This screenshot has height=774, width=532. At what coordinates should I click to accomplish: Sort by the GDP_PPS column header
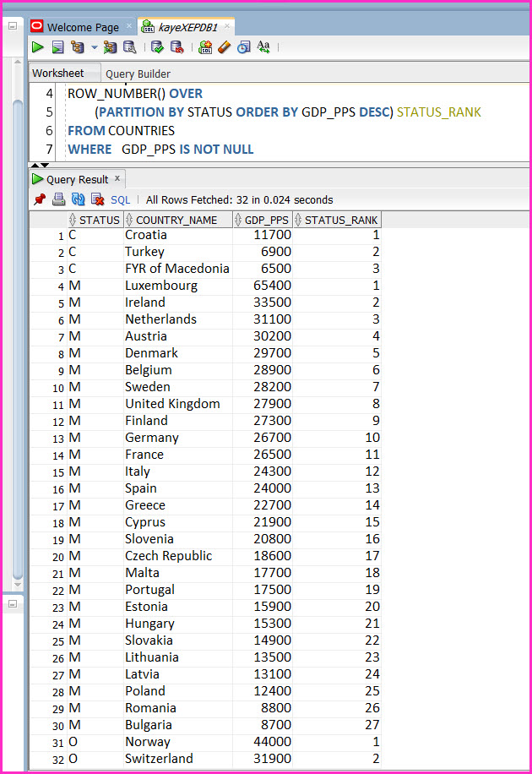(263, 220)
